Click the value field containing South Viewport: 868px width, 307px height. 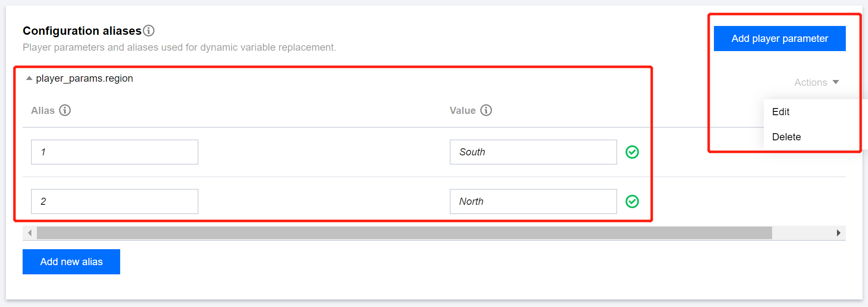pos(533,152)
